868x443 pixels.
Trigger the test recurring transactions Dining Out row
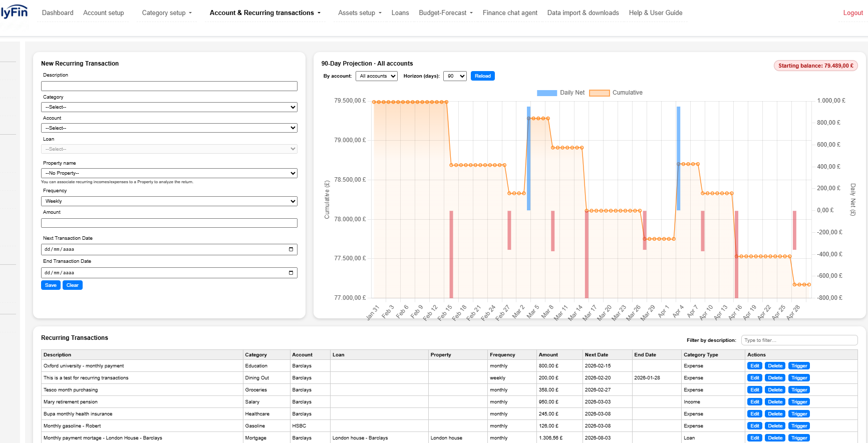click(799, 378)
